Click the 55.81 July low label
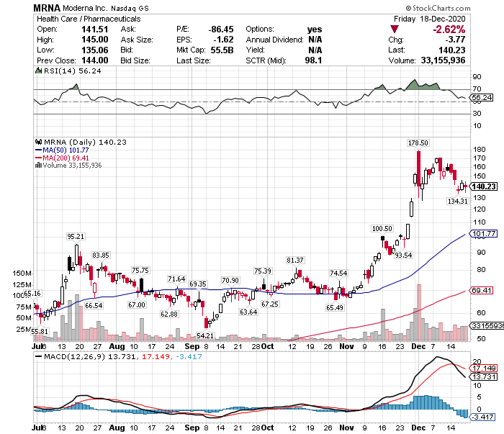 (40, 331)
